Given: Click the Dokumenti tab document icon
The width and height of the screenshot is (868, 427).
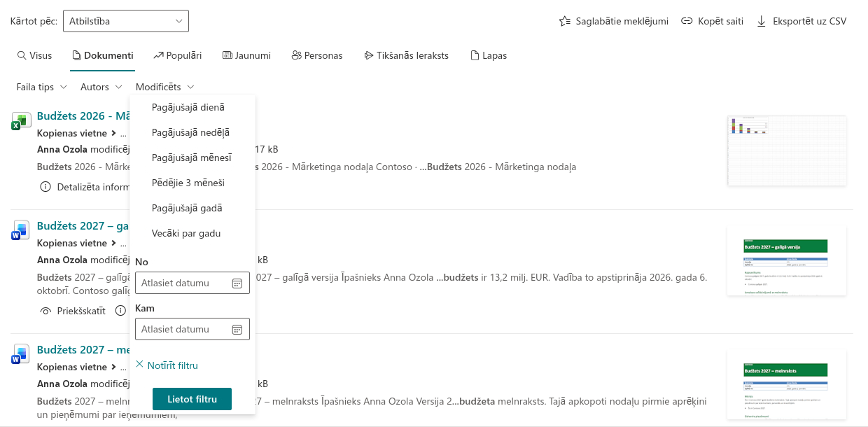Looking at the screenshot, I should click(77, 55).
